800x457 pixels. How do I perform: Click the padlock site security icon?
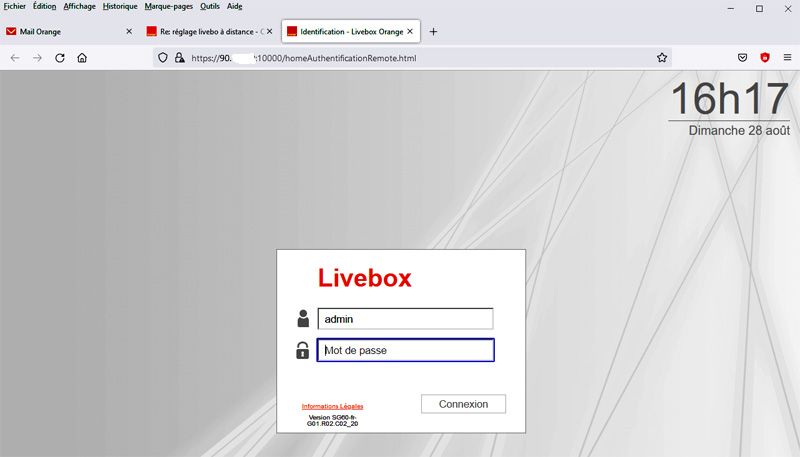point(179,58)
